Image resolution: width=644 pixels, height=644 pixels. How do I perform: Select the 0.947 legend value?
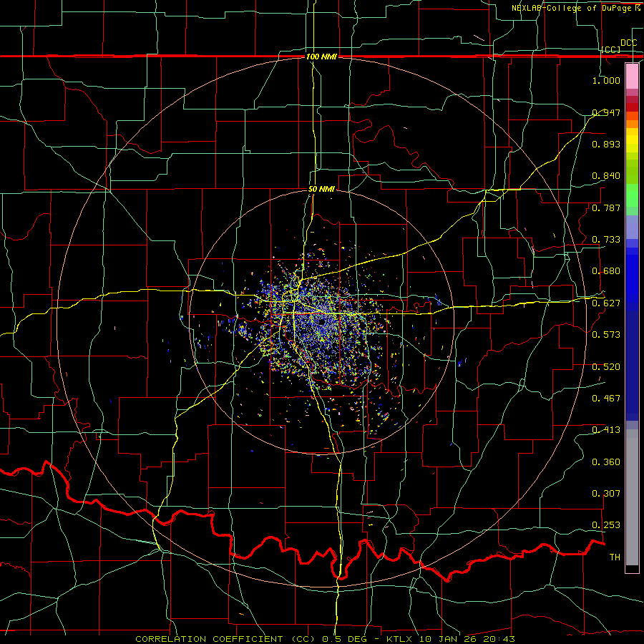tap(606, 112)
